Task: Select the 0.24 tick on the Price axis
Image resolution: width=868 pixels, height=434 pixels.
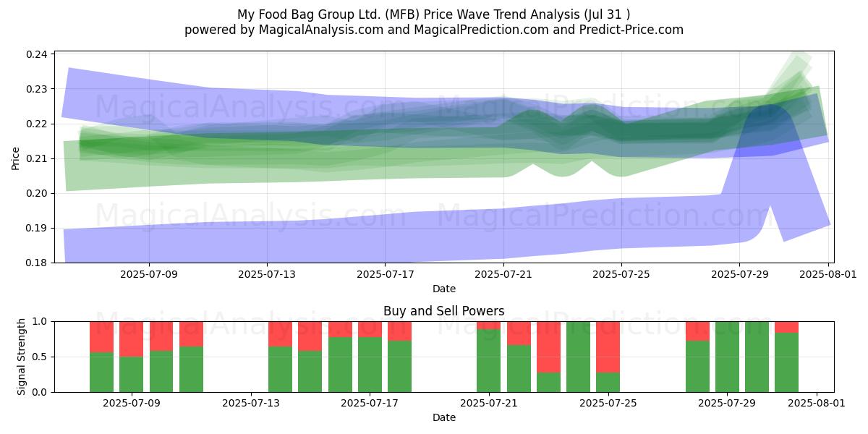Action: point(38,55)
